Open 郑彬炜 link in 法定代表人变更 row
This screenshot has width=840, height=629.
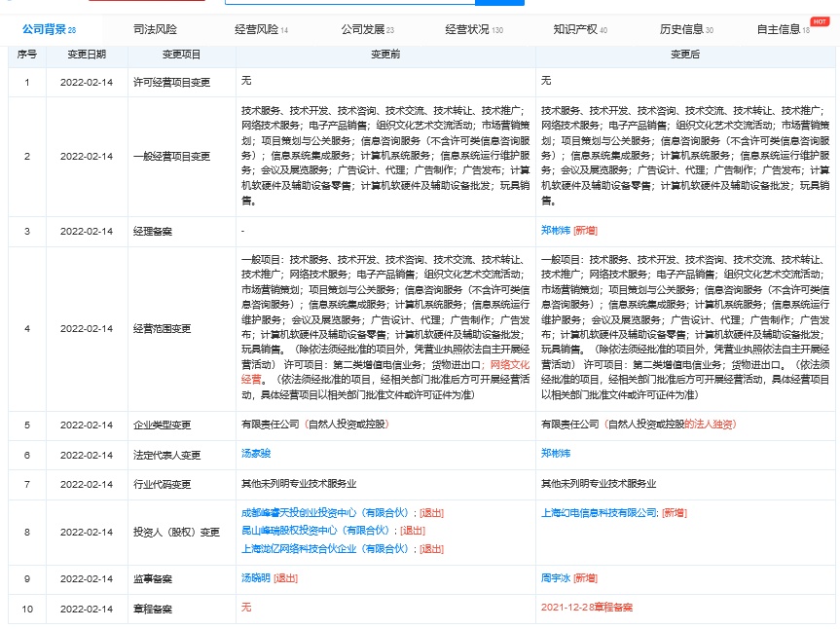click(556, 454)
